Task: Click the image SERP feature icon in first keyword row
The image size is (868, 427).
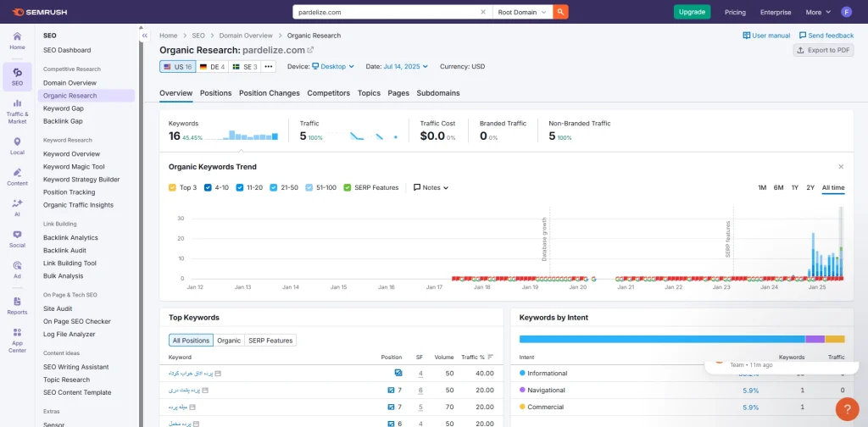Action: 398,373
